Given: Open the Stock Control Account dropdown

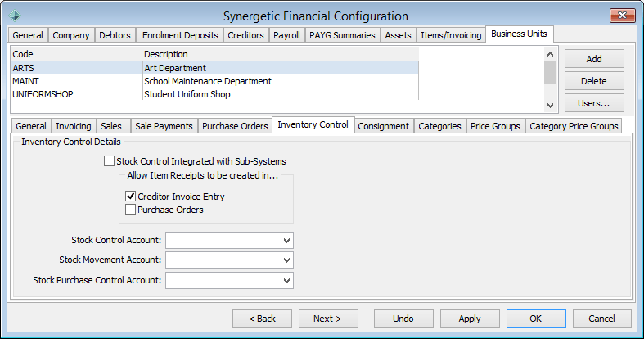Looking at the screenshot, I should 286,241.
